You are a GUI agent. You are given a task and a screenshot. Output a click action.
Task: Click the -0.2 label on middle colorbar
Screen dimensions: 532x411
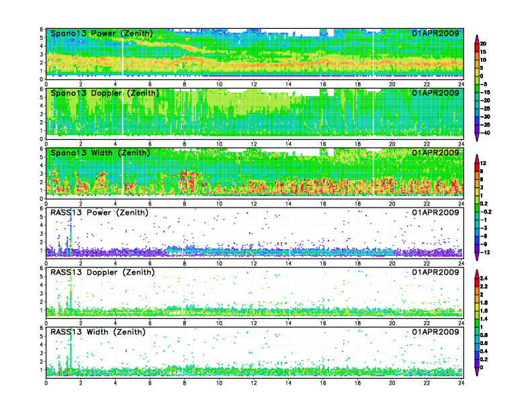[486, 212]
